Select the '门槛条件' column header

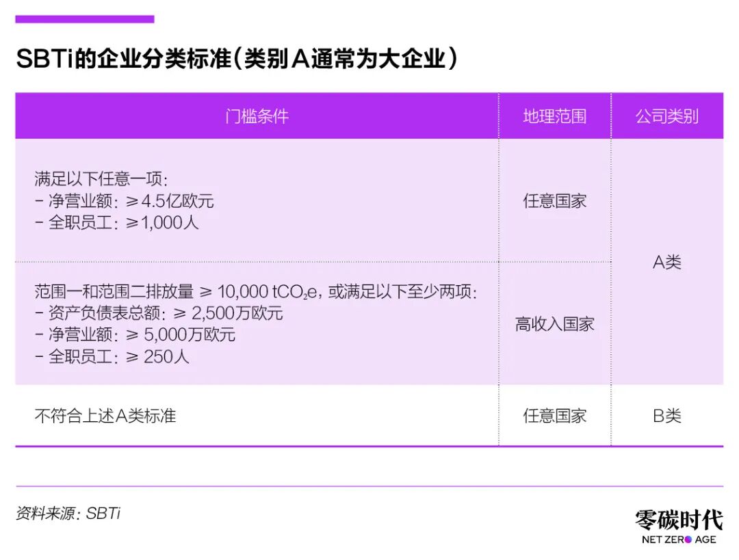(257, 116)
